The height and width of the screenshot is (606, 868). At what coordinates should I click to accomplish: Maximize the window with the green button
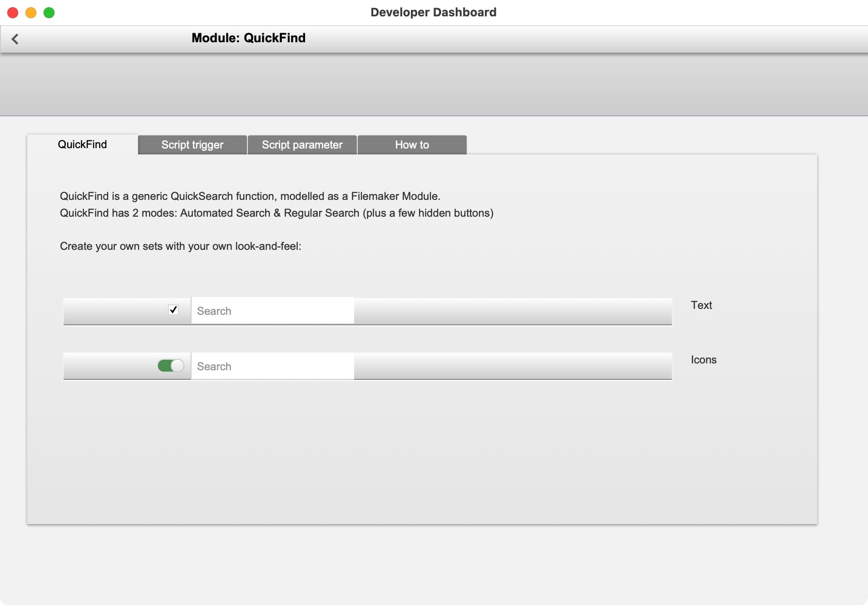click(x=49, y=12)
